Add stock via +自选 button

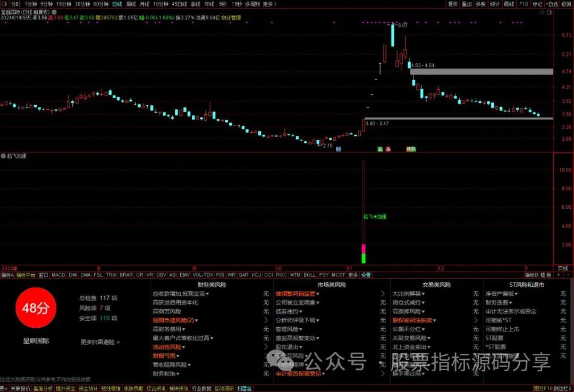(x=552, y=4)
